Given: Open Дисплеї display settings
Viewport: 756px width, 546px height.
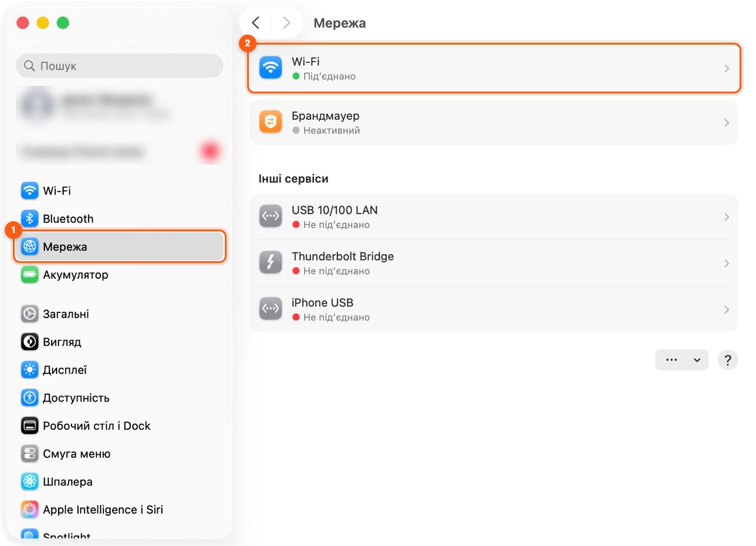Looking at the screenshot, I should click(120, 370).
